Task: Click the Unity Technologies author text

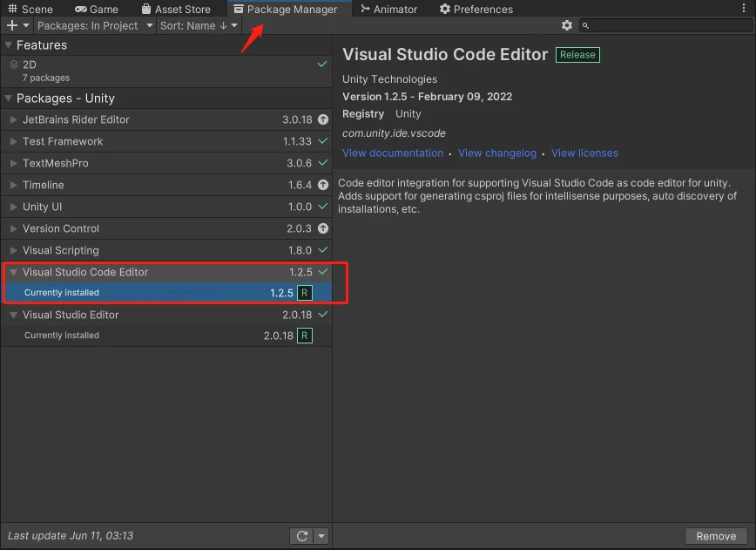Action: pos(389,79)
